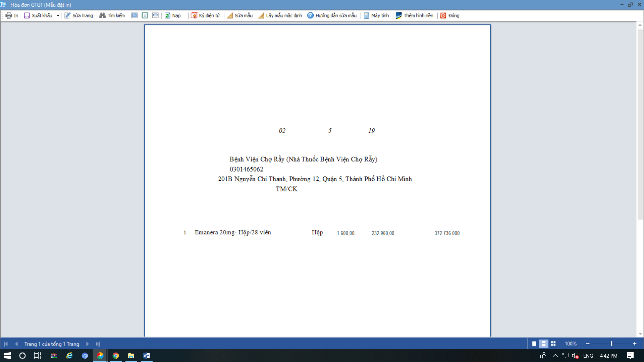644x362 pixels.
Task: Click the In (print) printer icon
Action: [9, 15]
